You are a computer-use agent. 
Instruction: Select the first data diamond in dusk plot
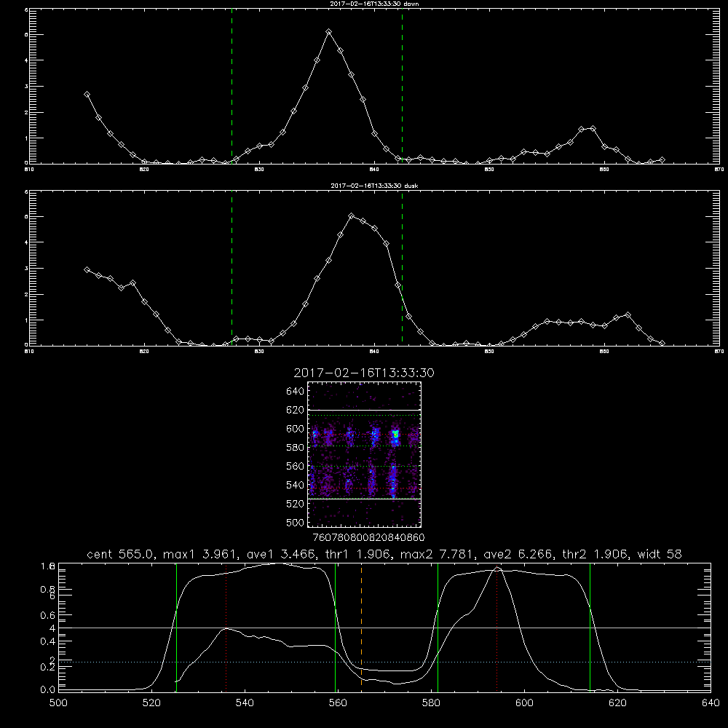click(87, 269)
